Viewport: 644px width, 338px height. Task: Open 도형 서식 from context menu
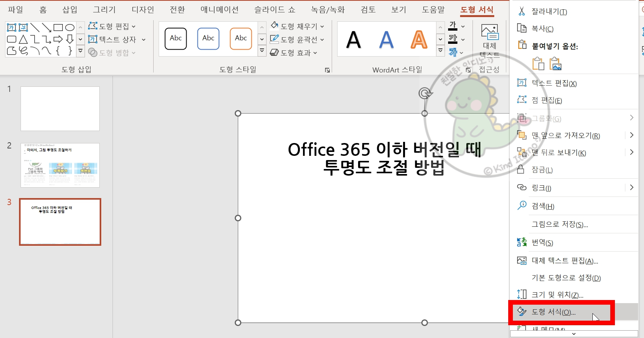(574, 312)
